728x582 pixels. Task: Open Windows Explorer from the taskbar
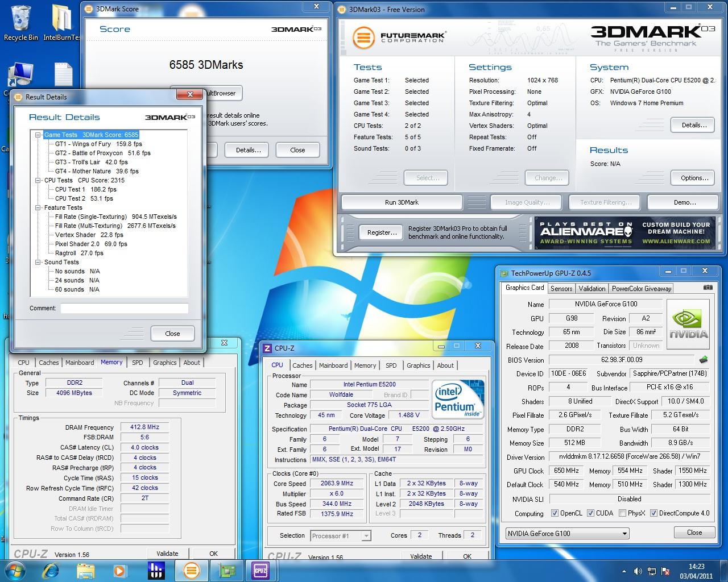pyautogui.click(x=86, y=570)
